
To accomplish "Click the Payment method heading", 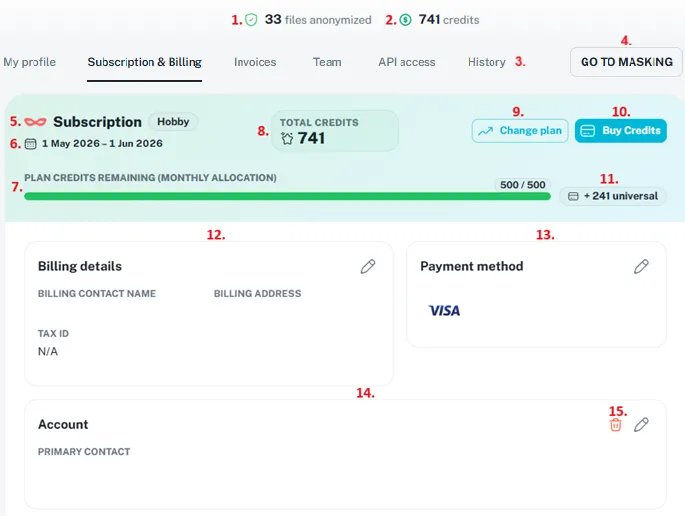I will (x=472, y=266).
